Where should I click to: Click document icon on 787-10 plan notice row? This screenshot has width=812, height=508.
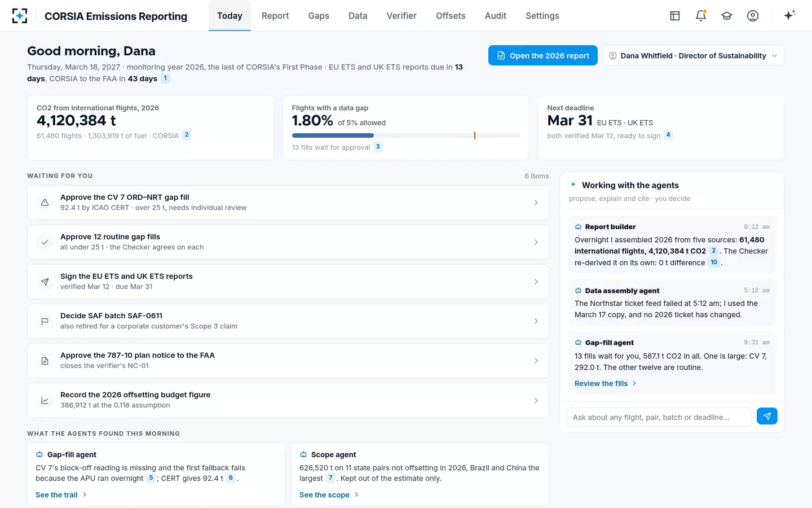45,361
